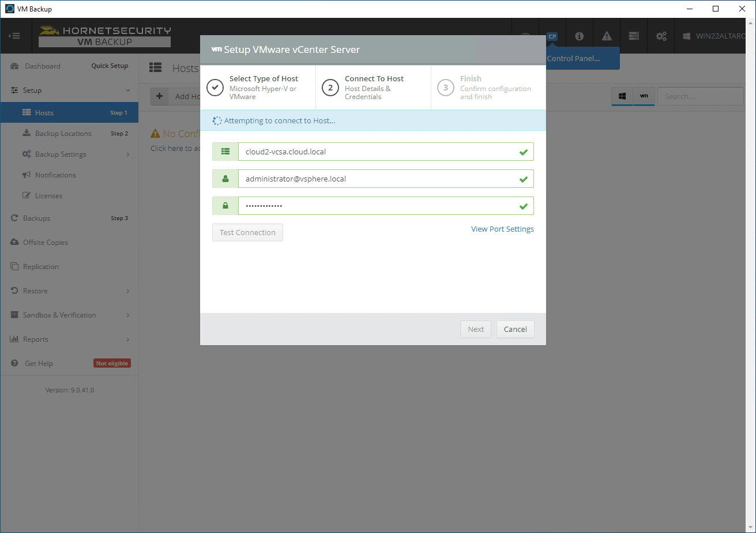This screenshot has width=756, height=533.
Task: Click the Finish step in the wizard
Action: point(488,88)
